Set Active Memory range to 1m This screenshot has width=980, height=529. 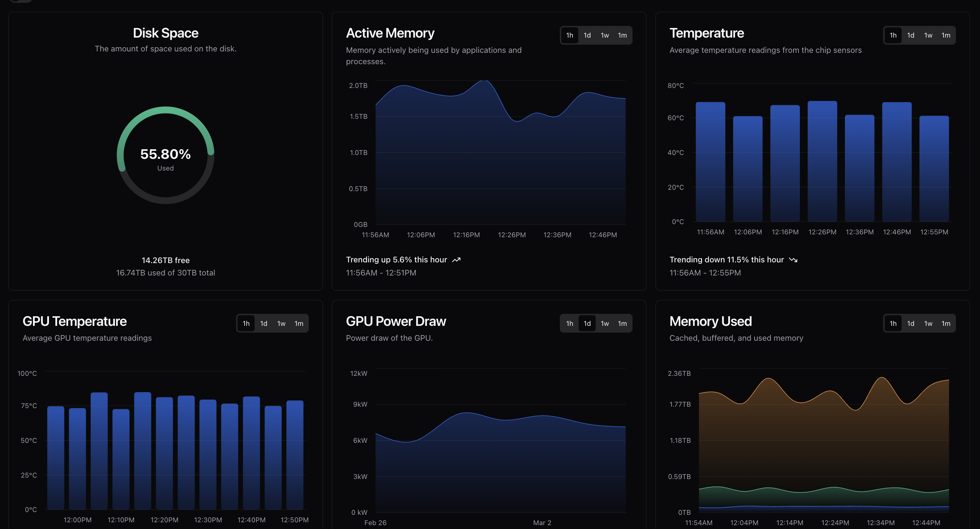click(622, 35)
